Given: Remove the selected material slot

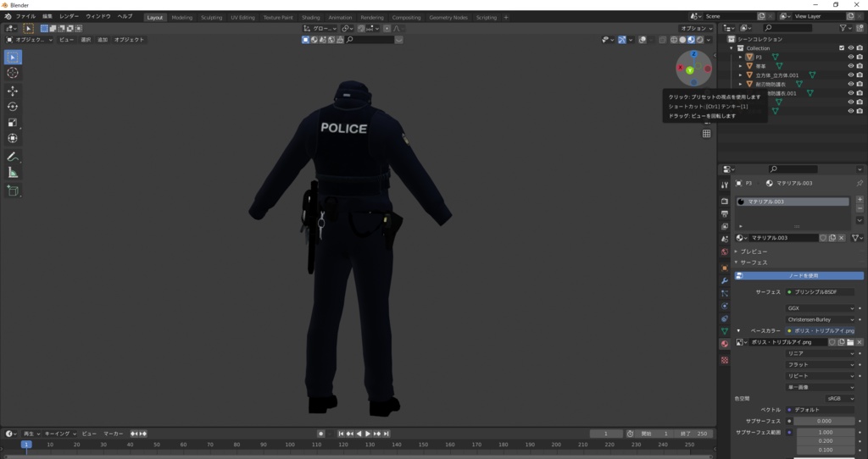Looking at the screenshot, I should click(860, 209).
